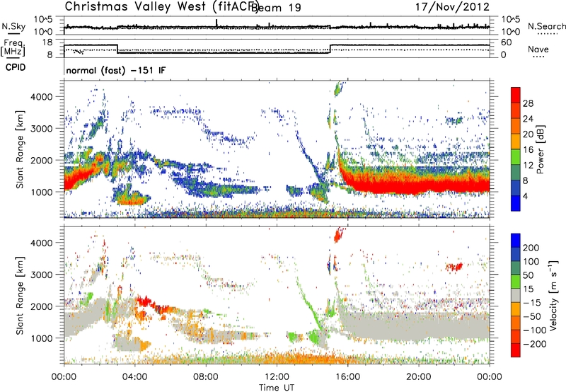Viewport: 566px width, 392px height.
Task: Click the '60' Nave axis tick
Action: [506, 42]
